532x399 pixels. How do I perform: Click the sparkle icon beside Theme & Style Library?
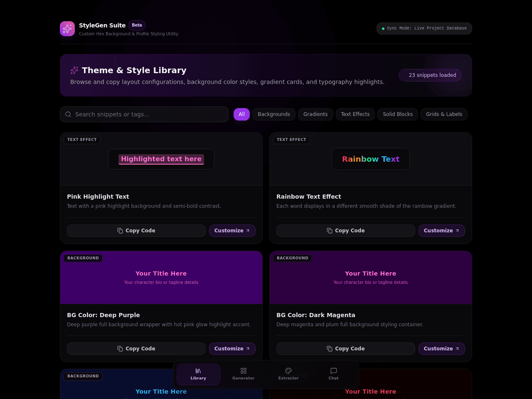click(x=74, y=70)
